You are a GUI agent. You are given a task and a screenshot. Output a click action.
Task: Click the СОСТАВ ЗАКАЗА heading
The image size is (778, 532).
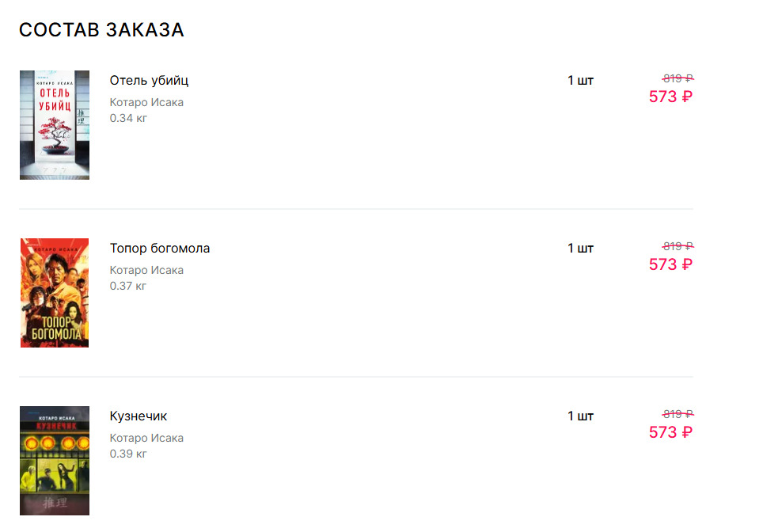(101, 30)
